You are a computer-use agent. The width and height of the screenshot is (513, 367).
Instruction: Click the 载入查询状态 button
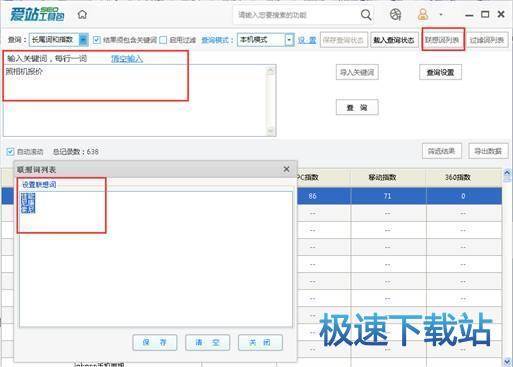(x=394, y=40)
